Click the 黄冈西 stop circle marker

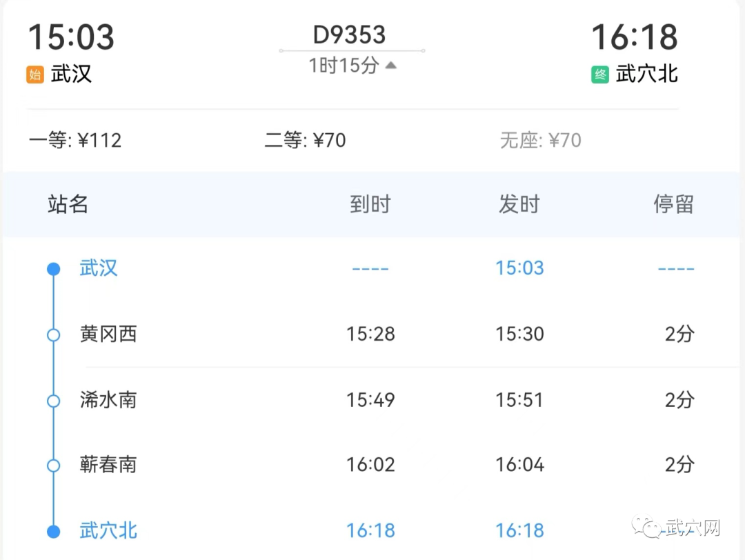pyautogui.click(x=53, y=334)
